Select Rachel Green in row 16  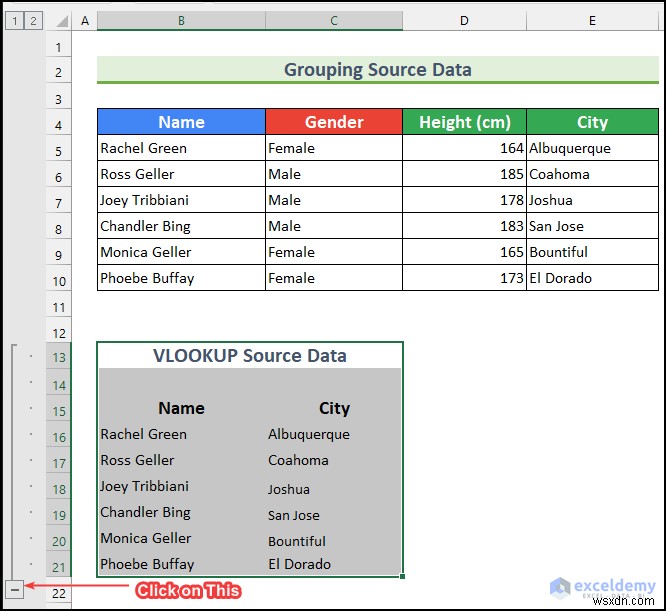181,434
